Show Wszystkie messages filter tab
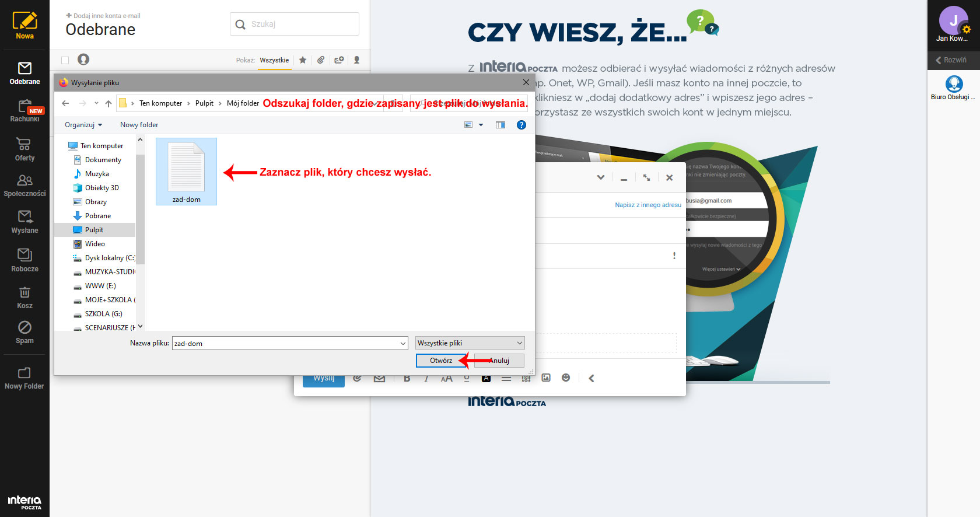 [x=274, y=60]
